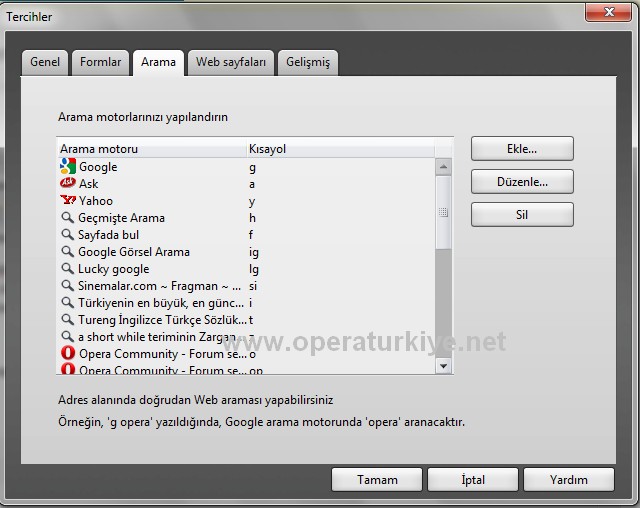Select the Türkiyenin en büyük row
Viewport: 640px width, 508px height.
click(246, 303)
